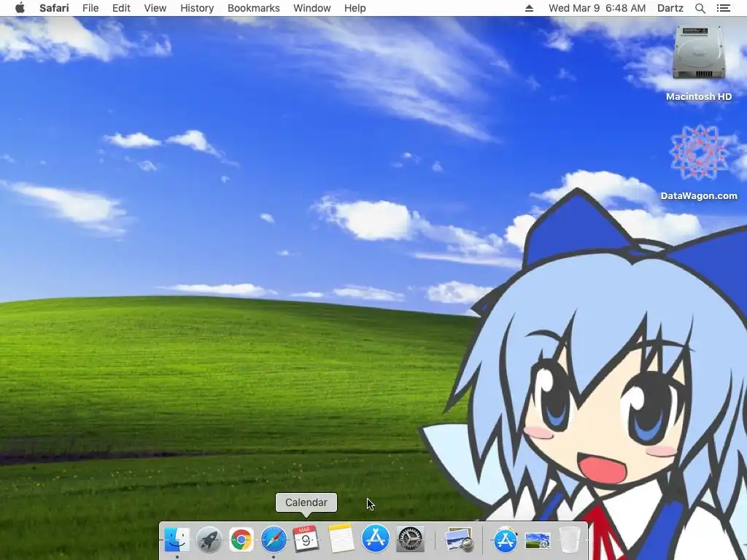Image resolution: width=747 pixels, height=560 pixels.
Task: Open the View menu
Action: point(155,8)
